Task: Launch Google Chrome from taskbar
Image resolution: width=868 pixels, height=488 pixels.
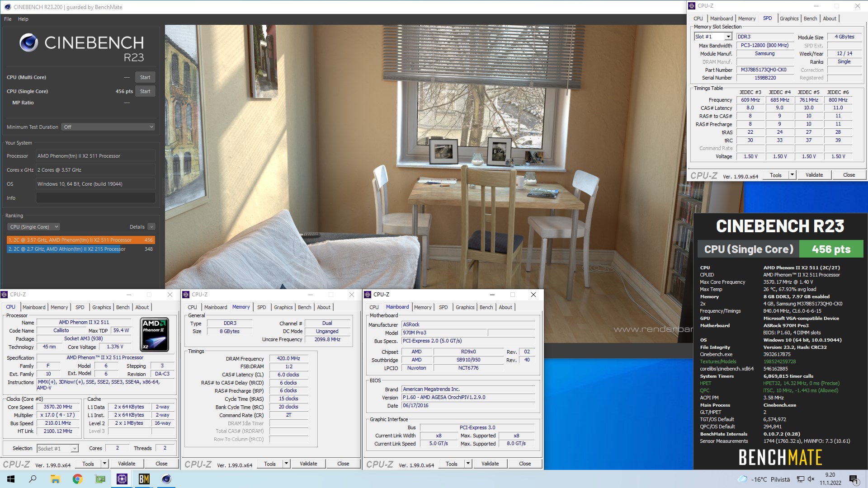Action: [x=77, y=479]
